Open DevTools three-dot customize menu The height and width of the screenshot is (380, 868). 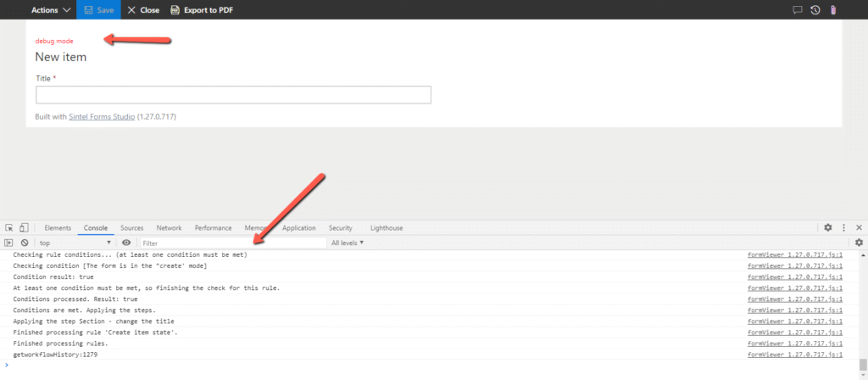tap(843, 228)
